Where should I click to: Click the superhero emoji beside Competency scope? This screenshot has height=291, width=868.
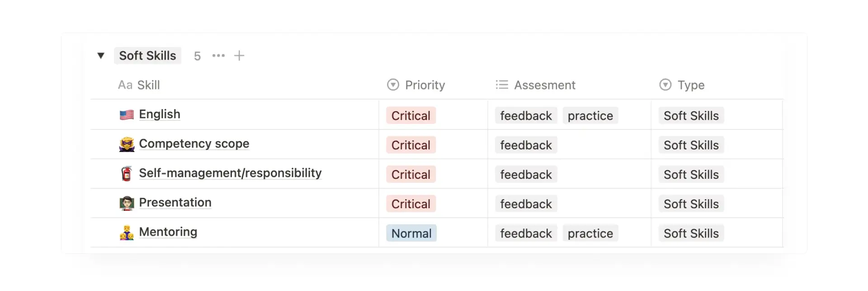click(127, 144)
